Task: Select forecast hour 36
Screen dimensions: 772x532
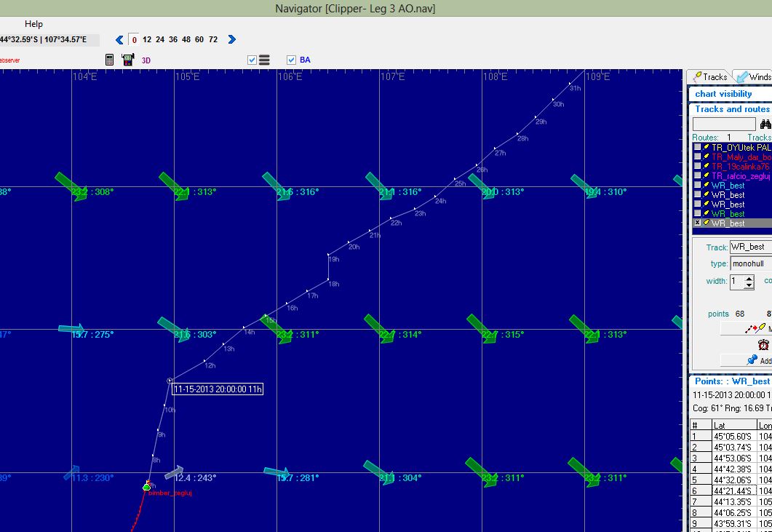Action: click(x=173, y=39)
